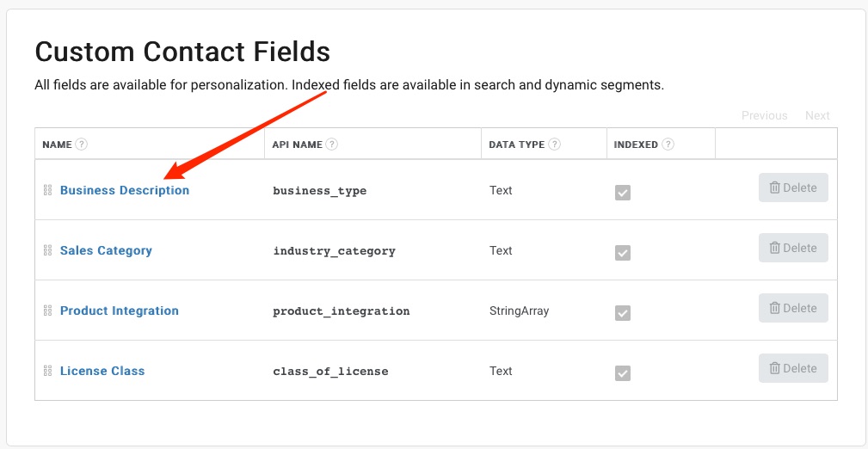Screen dimensions: 868x449
Task: Open the License Class field link
Action: [x=102, y=371]
